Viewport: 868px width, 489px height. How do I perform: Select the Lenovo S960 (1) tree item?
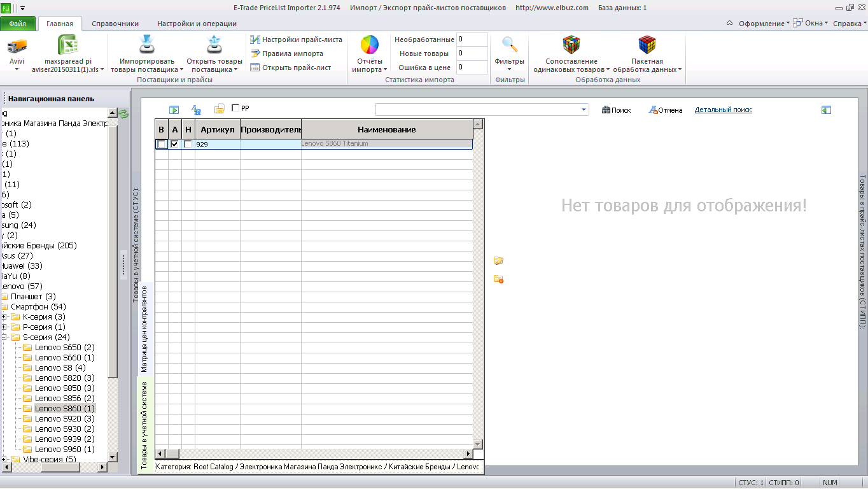tap(65, 450)
